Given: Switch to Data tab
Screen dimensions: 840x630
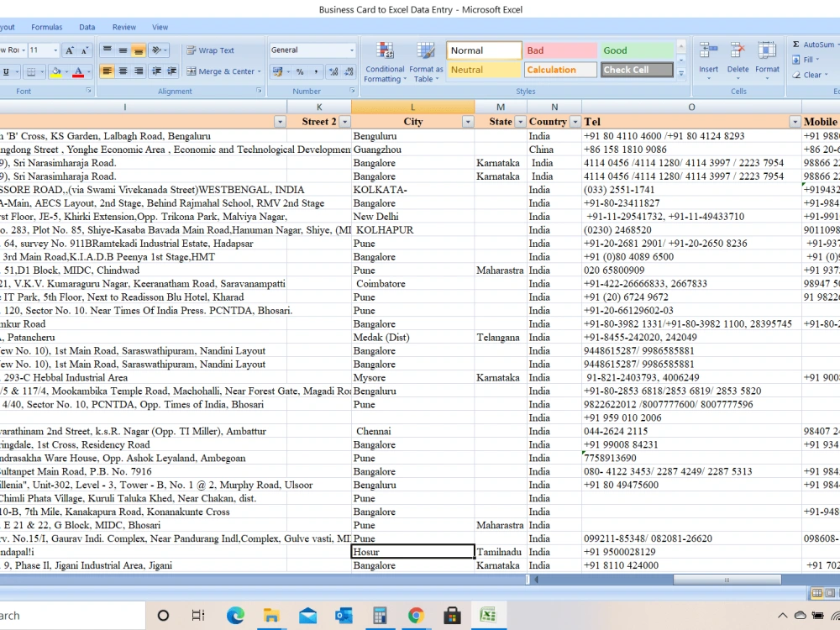Looking at the screenshot, I should [87, 28].
